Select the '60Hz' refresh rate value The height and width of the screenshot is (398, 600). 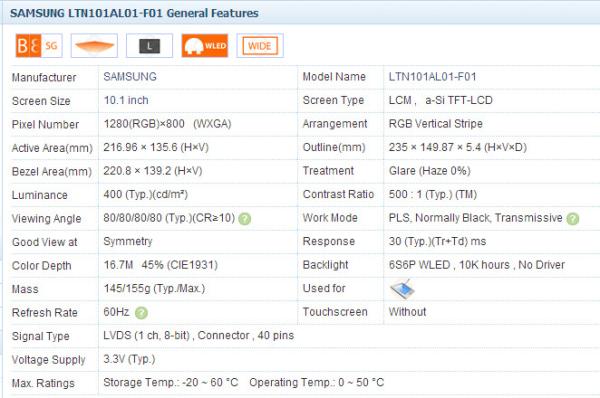[117, 312]
